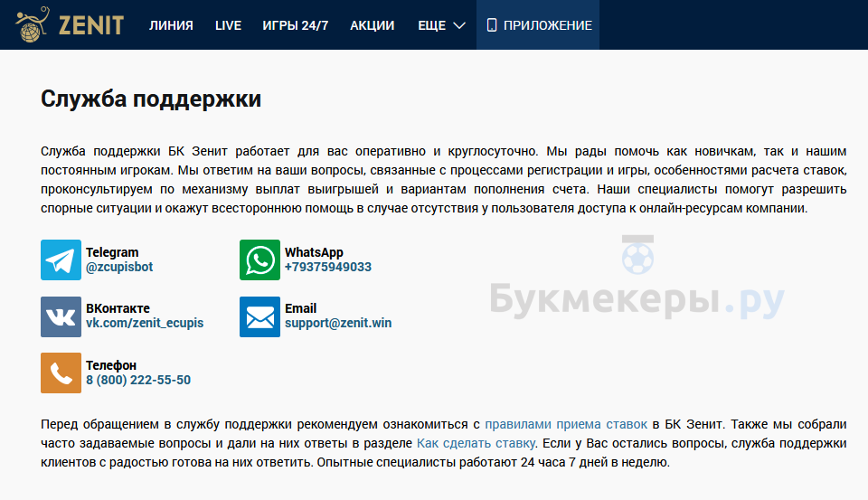
Task: Click the 'Telegram' label text
Action: click(x=112, y=252)
